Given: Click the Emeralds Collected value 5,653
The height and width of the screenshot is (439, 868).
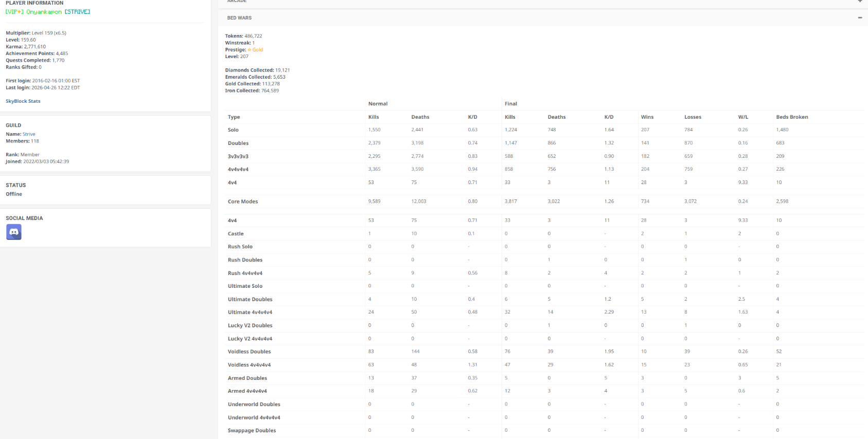Looking at the screenshot, I should pyautogui.click(x=279, y=77).
